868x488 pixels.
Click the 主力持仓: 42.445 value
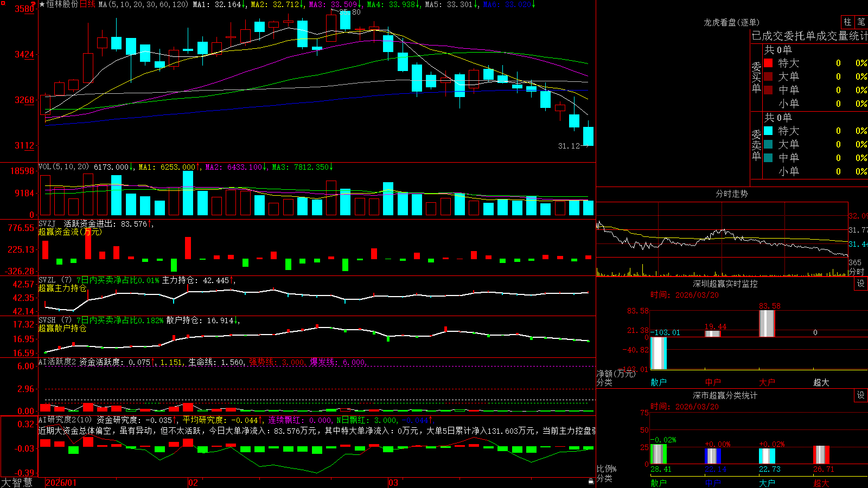pyautogui.click(x=199, y=280)
